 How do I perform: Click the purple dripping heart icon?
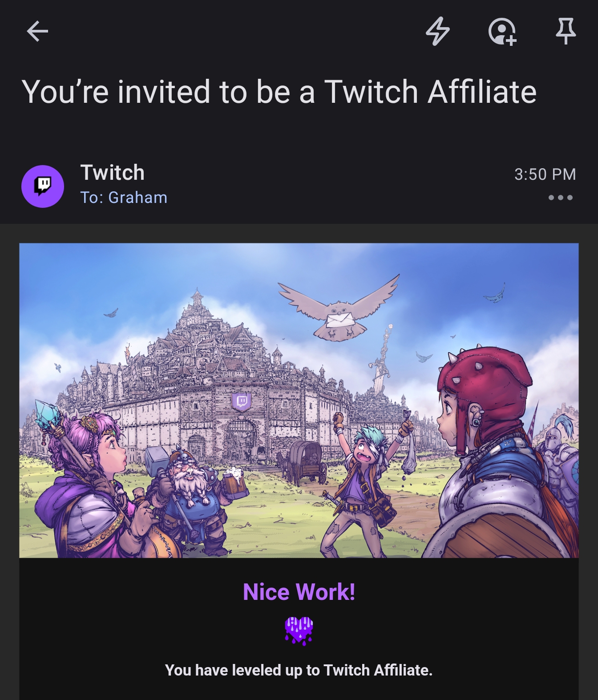click(x=299, y=631)
